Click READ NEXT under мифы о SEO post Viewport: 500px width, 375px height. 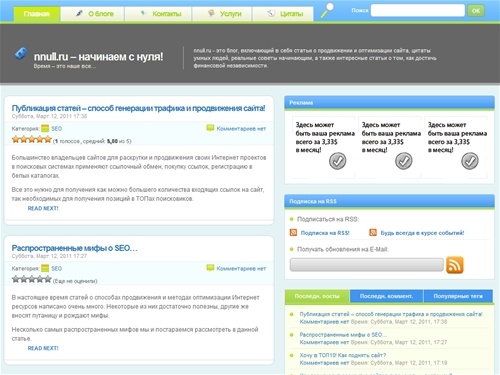pyautogui.click(x=43, y=348)
